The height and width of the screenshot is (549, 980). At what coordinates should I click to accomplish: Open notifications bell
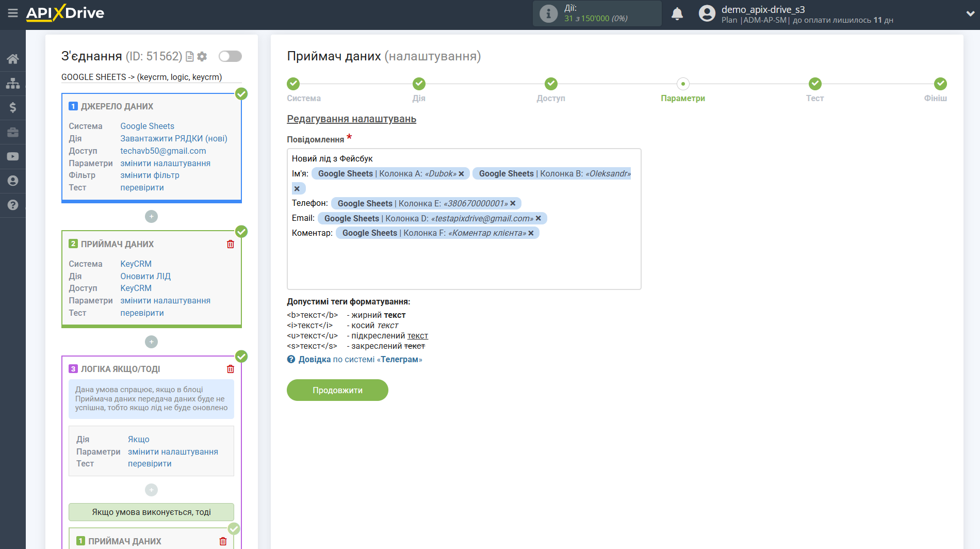(x=677, y=13)
